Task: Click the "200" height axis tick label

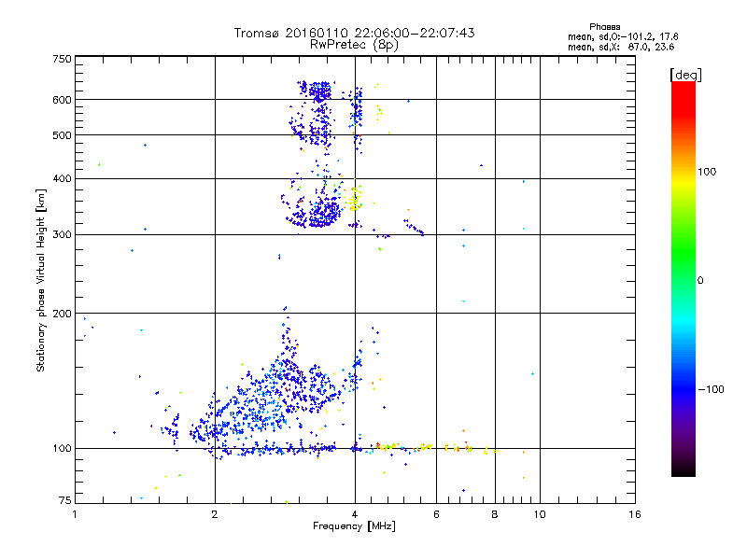Action: click(62, 314)
